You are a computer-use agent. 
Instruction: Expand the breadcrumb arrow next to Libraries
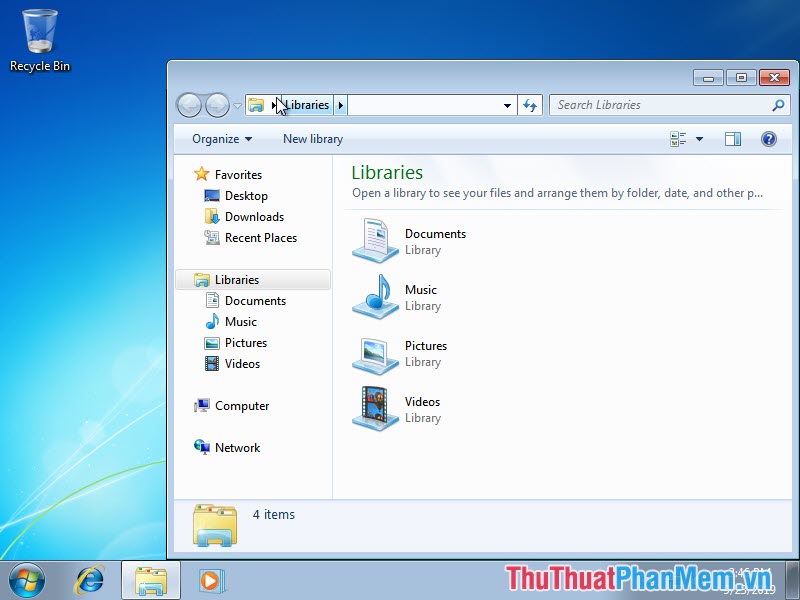pos(340,104)
